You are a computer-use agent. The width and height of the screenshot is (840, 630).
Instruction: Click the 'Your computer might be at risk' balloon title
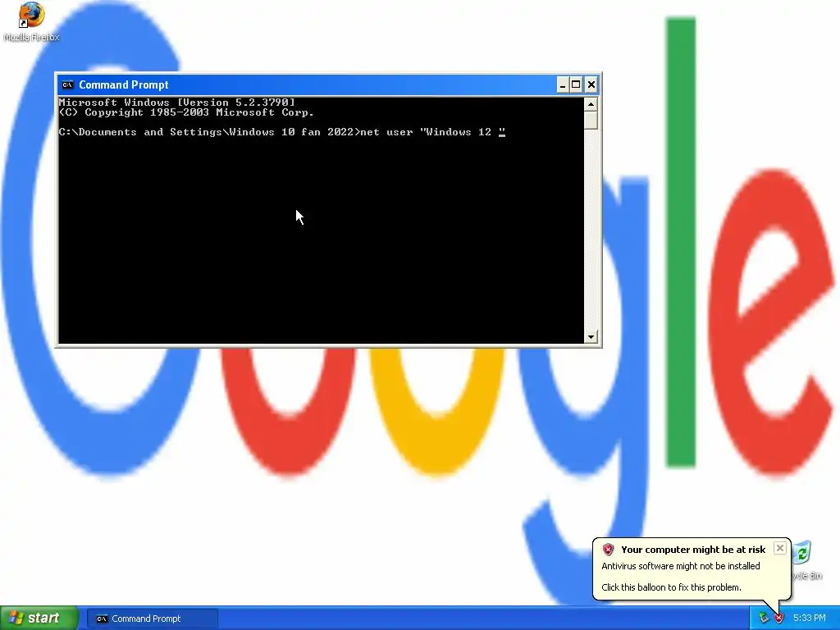pos(693,550)
